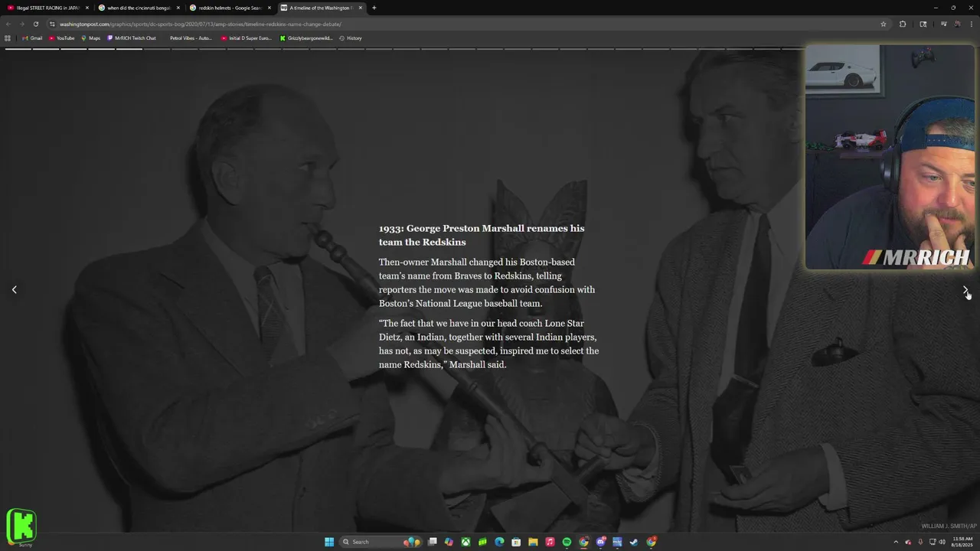Open the clock and date in the taskbar
Viewport: 980px width, 551px height.
coord(962,542)
